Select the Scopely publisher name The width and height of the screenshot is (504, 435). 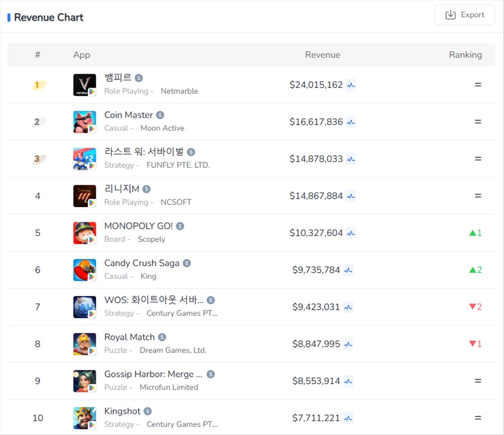[x=151, y=239]
